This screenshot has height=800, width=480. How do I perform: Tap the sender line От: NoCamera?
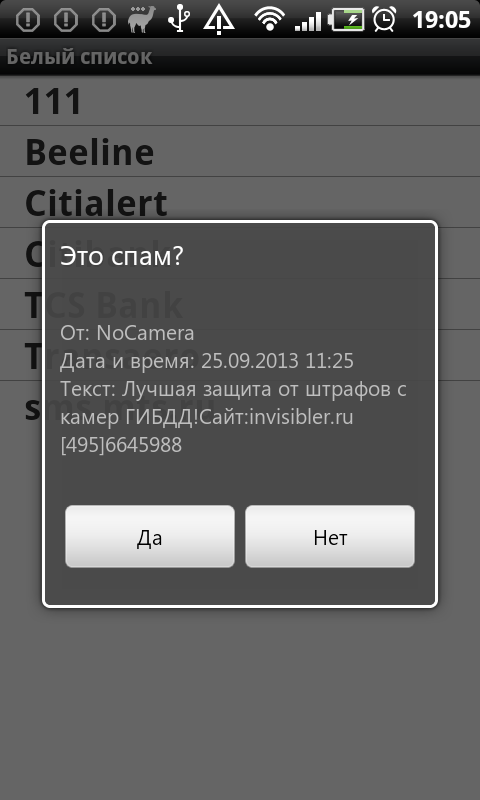click(x=127, y=333)
